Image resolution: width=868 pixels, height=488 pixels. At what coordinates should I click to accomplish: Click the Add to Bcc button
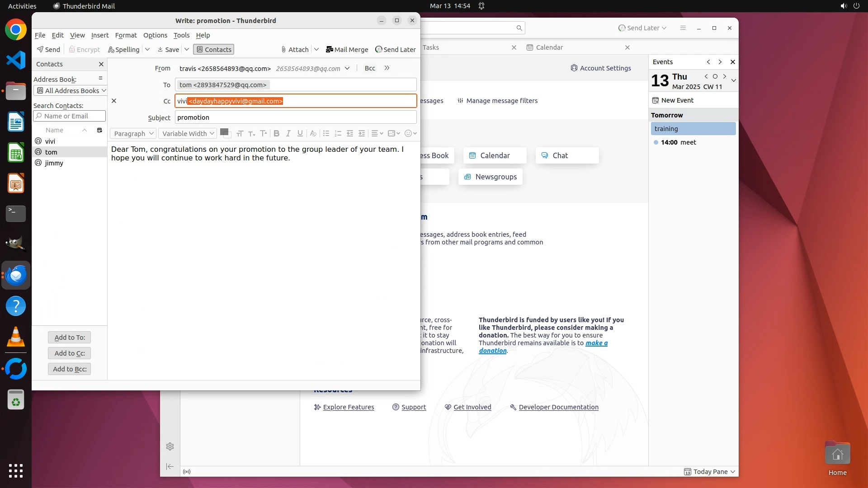pyautogui.click(x=70, y=369)
